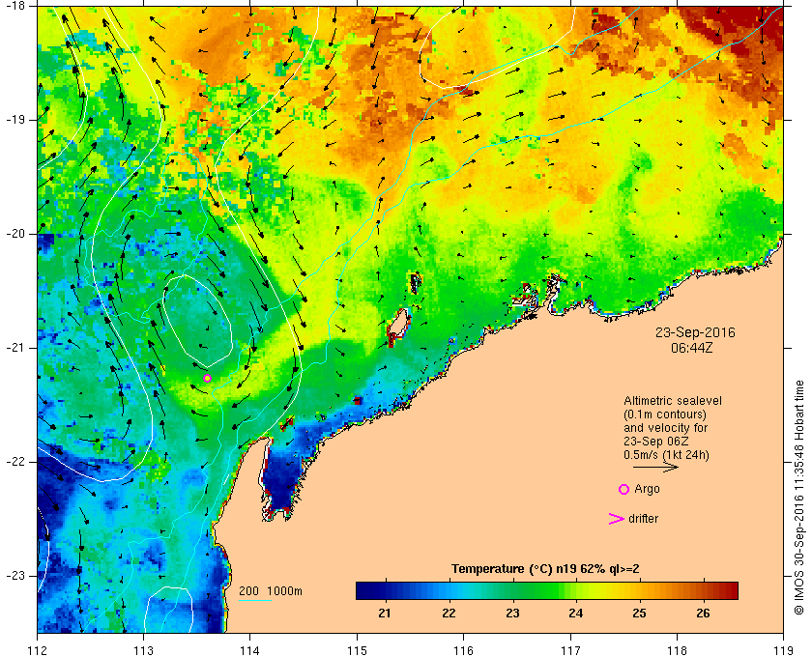812x657 pixels.
Task: Click the 'drifter' legend label
Action: (x=643, y=519)
